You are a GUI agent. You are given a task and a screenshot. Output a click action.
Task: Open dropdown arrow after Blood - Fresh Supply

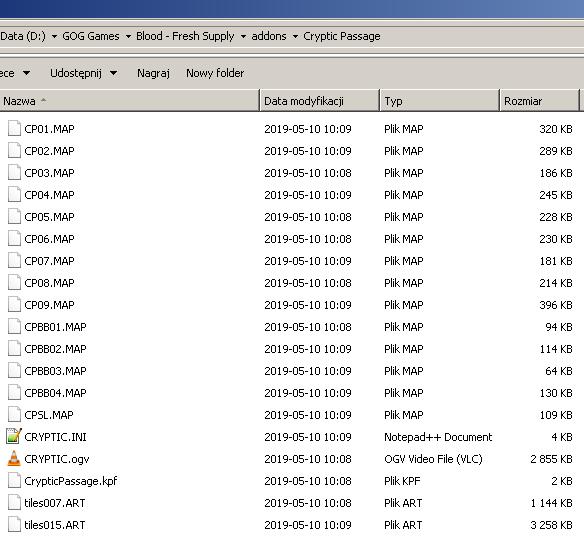(x=243, y=37)
